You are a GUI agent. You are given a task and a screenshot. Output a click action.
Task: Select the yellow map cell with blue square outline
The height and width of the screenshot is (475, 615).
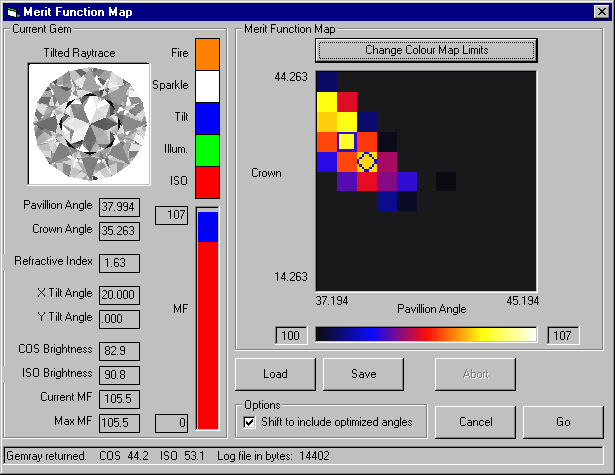347,142
